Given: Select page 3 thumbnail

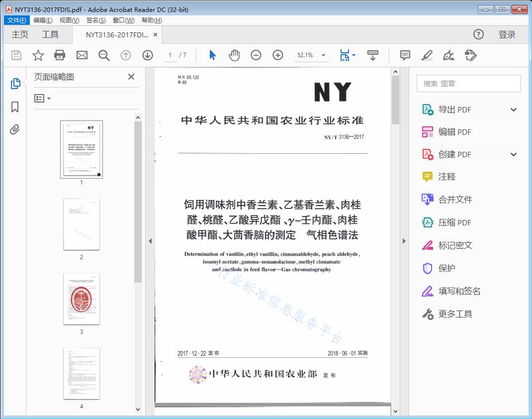Looking at the screenshot, I should click(82, 299).
